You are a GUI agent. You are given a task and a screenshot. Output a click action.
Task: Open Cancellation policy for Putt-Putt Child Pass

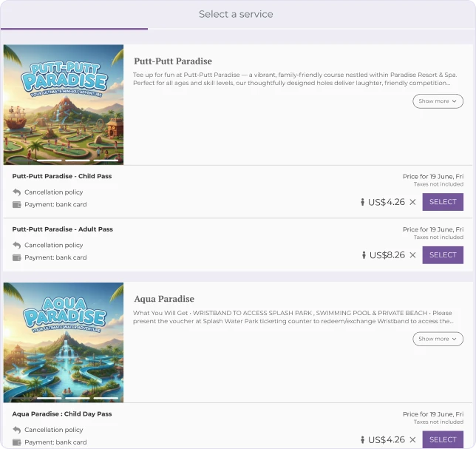[54, 192]
